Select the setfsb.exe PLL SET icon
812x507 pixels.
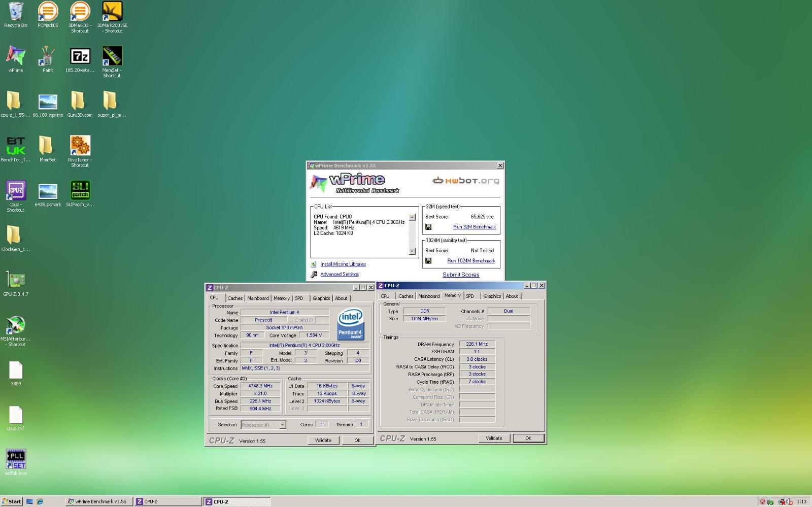tap(16, 462)
